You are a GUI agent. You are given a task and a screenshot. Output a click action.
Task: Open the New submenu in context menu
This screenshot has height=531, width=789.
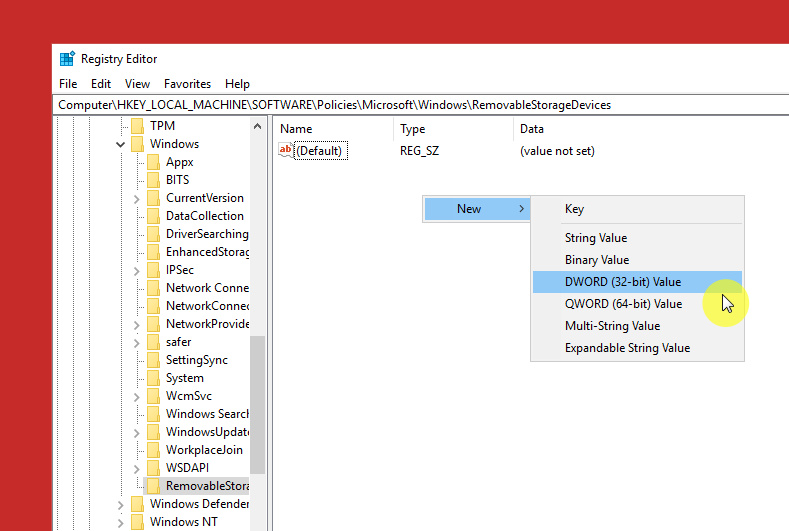point(477,209)
